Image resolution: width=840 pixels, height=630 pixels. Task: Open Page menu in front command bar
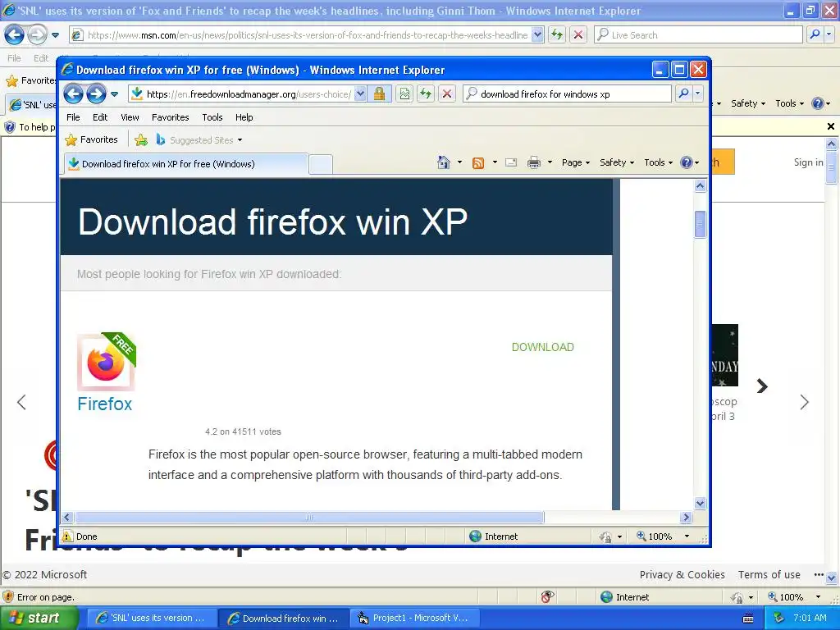[576, 162]
